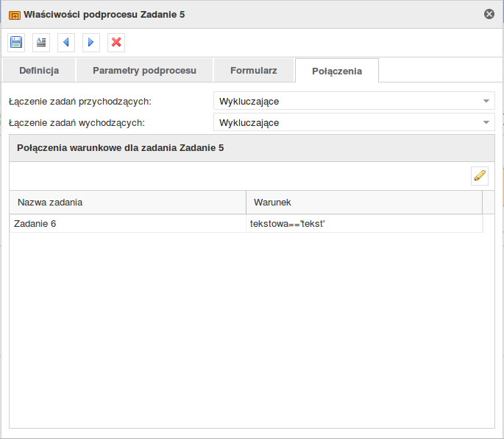The width and height of the screenshot is (504, 439).
Task: Switch to the Definicja tab
Action: coord(39,71)
